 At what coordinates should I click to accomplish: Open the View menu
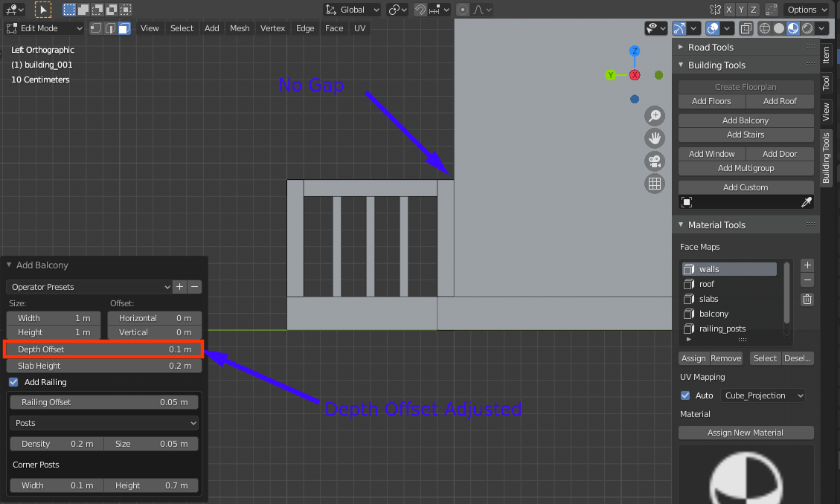point(150,28)
